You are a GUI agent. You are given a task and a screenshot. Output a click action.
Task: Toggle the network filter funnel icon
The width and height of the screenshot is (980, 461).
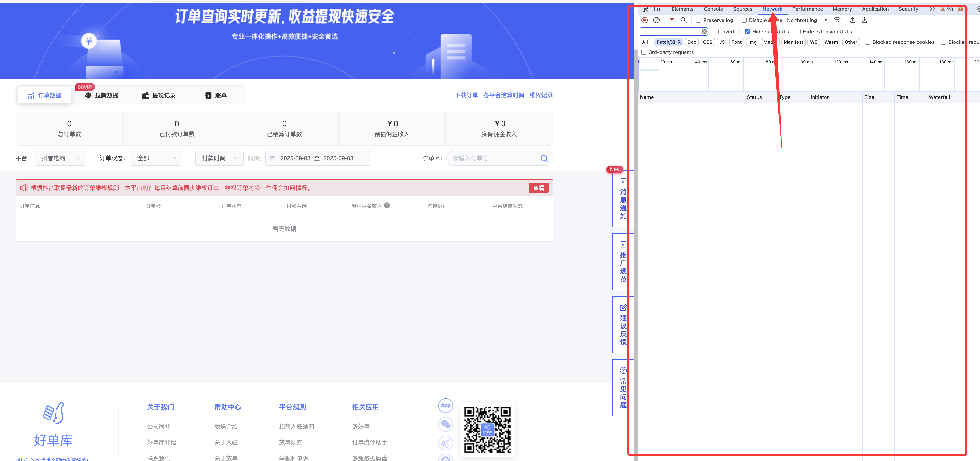(x=672, y=20)
